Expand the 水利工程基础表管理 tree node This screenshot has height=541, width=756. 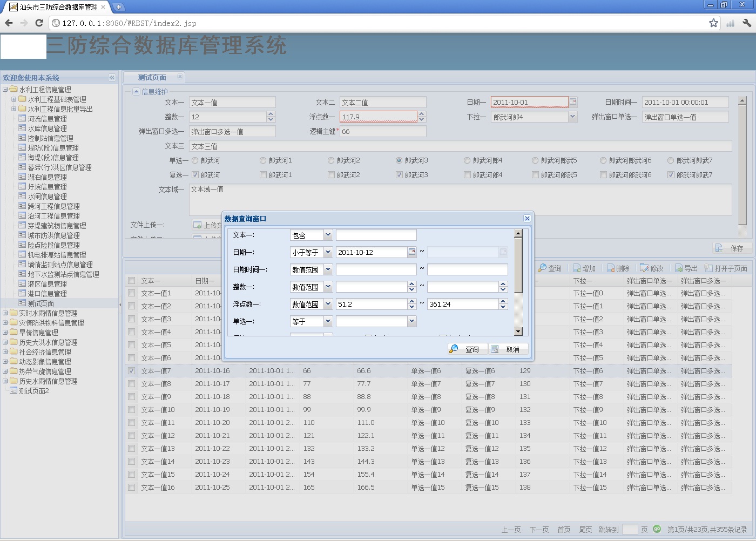click(x=14, y=99)
